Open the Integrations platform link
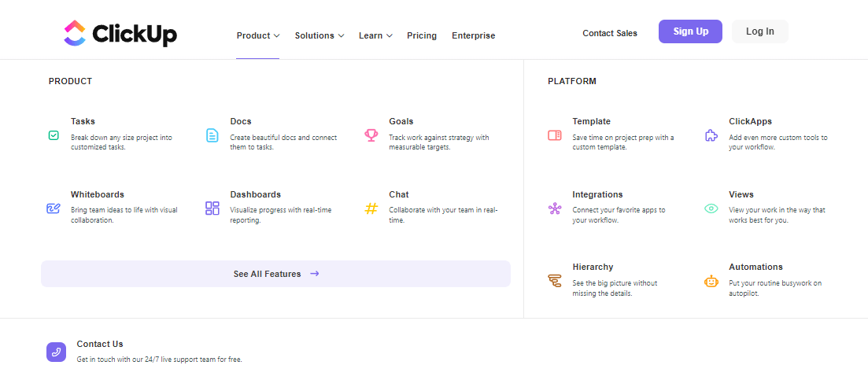 click(598, 194)
